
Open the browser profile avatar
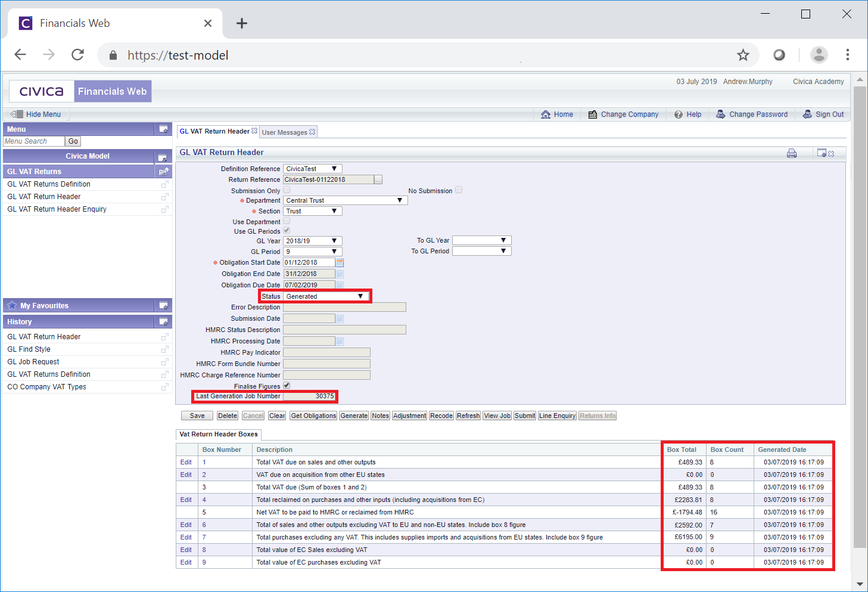[x=819, y=55]
